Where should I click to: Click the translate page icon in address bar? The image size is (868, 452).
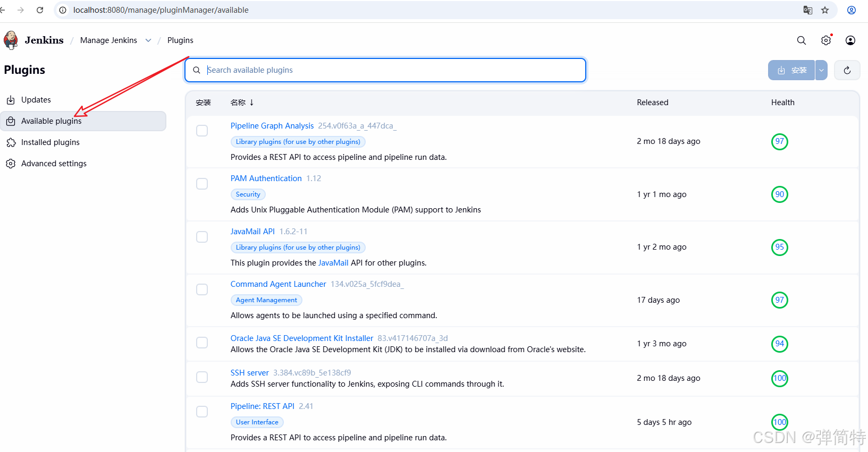808,10
